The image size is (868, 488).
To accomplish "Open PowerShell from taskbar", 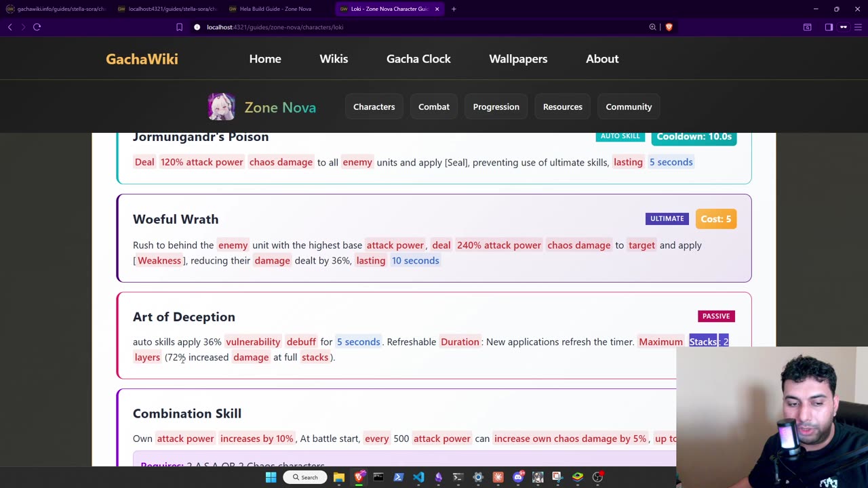I will (x=399, y=477).
